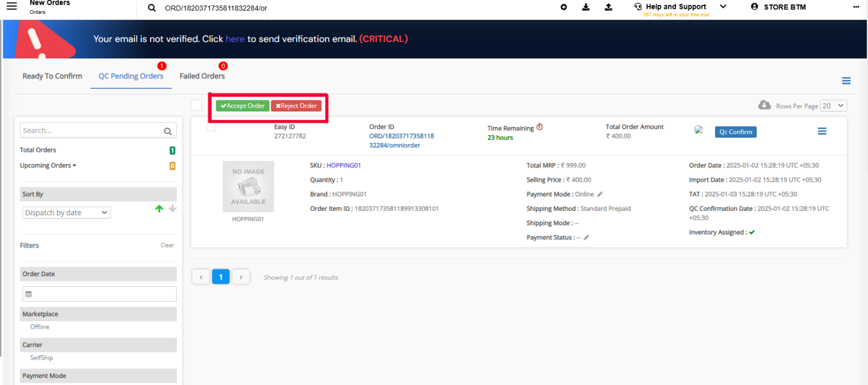Open the order row action menu icon
The image size is (868, 385).
click(822, 131)
